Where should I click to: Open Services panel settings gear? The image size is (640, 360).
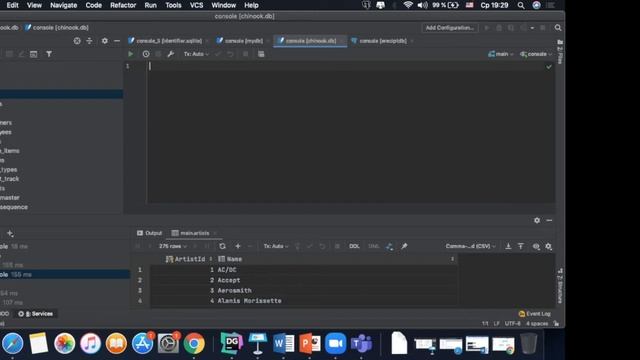pos(537,220)
